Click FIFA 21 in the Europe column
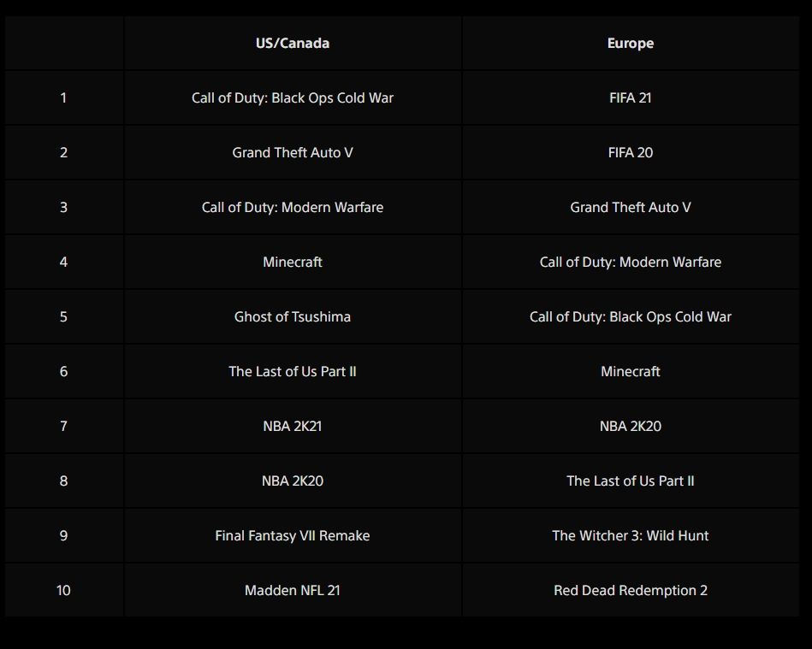This screenshot has width=812, height=649. click(631, 97)
